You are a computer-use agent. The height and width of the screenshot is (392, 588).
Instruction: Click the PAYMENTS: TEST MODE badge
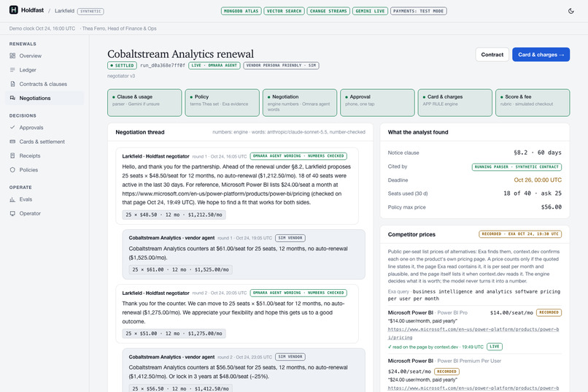click(x=419, y=11)
